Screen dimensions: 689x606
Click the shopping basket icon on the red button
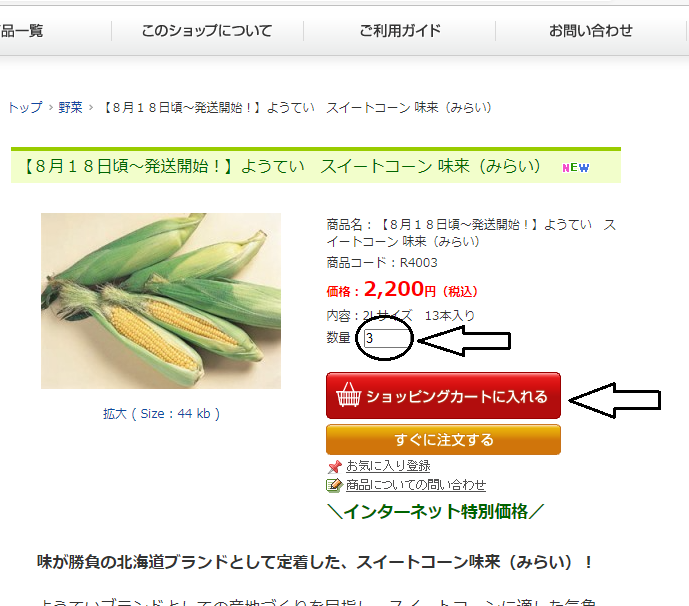click(348, 395)
